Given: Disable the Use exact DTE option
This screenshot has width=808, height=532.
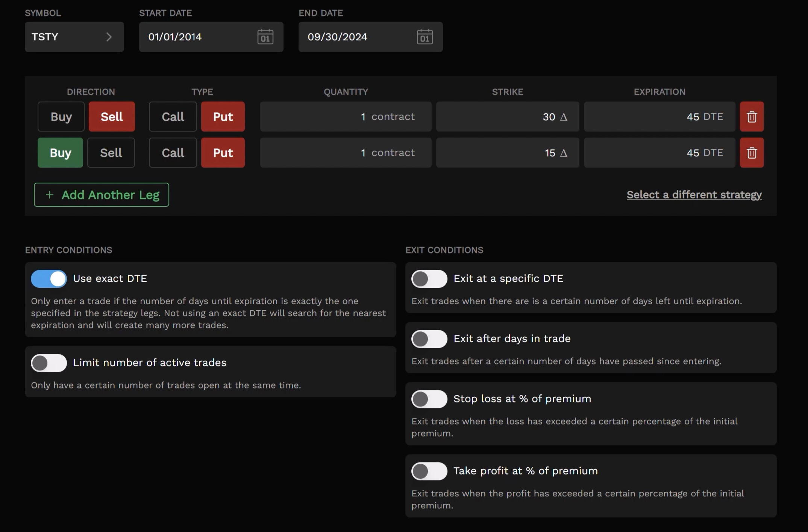Looking at the screenshot, I should pyautogui.click(x=49, y=278).
